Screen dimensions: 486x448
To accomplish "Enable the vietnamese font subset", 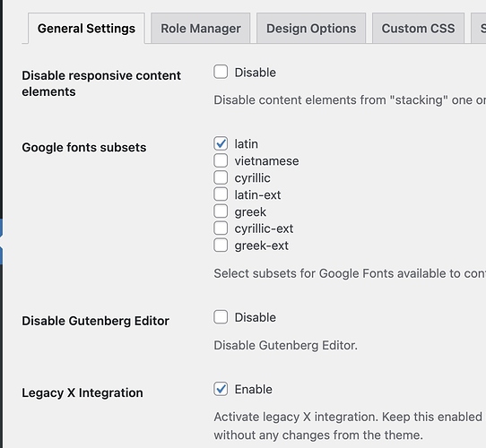I will (221, 160).
